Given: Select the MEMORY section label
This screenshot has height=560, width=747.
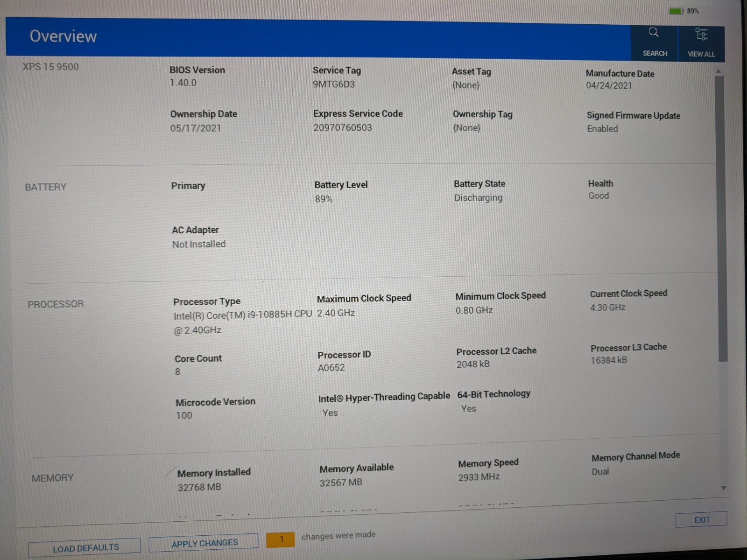Looking at the screenshot, I should coord(53,478).
